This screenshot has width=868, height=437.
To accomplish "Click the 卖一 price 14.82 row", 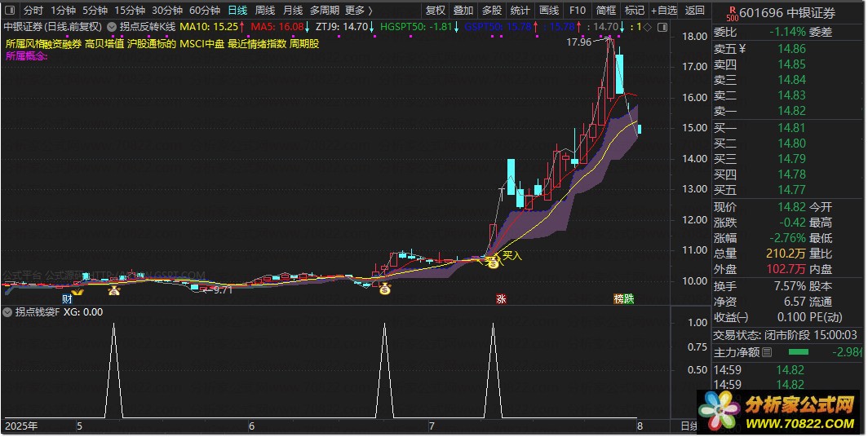I will 790,111.
